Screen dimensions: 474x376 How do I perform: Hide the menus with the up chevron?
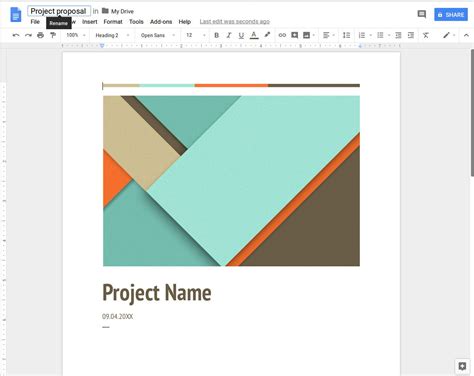(x=466, y=35)
